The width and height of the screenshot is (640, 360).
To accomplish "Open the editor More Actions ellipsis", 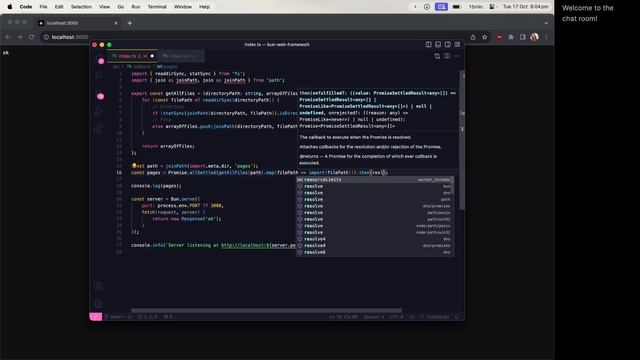I will tap(457, 56).
